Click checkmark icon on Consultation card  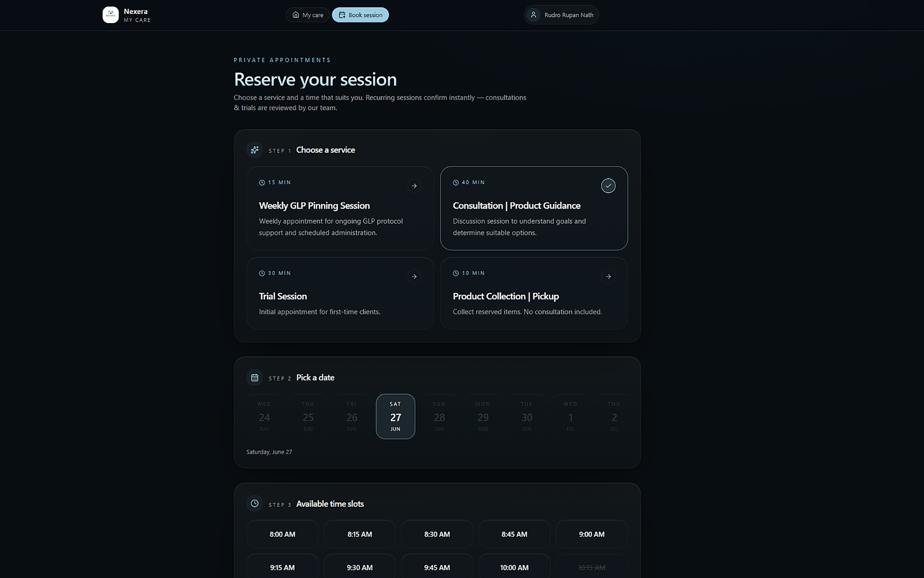608,186
